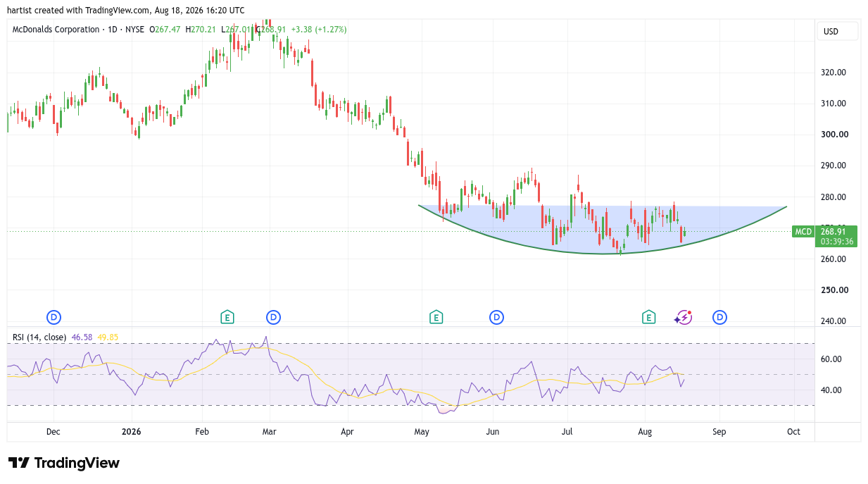This screenshot has width=868, height=484.
Task: Click the Aug label on time axis
Action: (644, 431)
